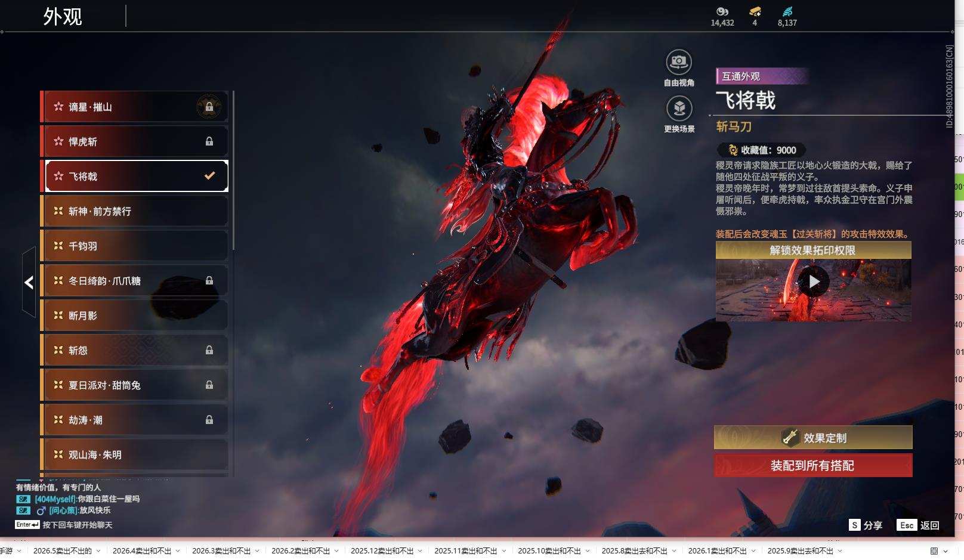Select the 劫涛·潮 skin
The width and height of the screenshot is (964, 560).
tap(135, 420)
